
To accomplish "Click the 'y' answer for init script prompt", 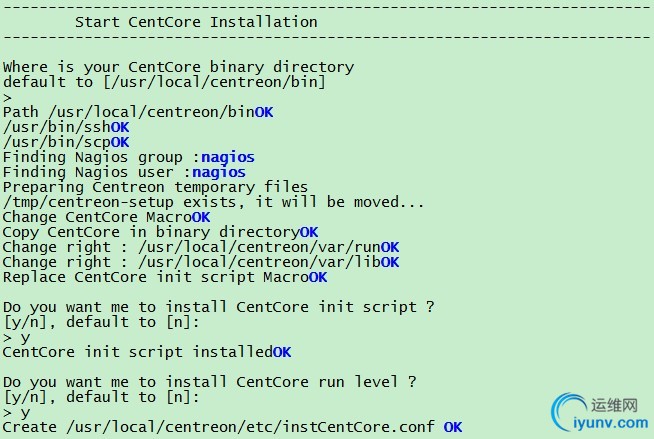I will (x=25, y=338).
